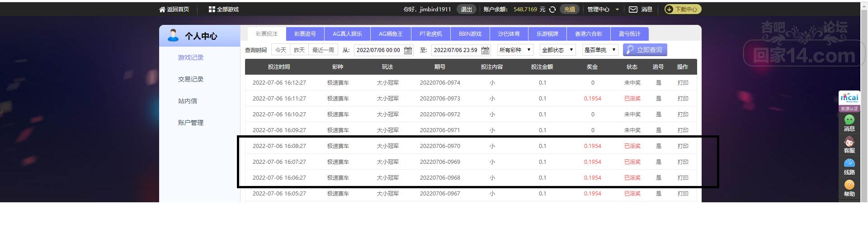Open 游戏记录 in sidebar
The image size is (868, 248).
(191, 57)
